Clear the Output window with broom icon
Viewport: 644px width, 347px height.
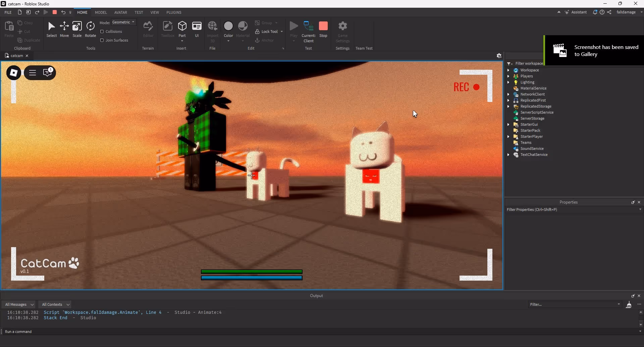[x=629, y=304]
